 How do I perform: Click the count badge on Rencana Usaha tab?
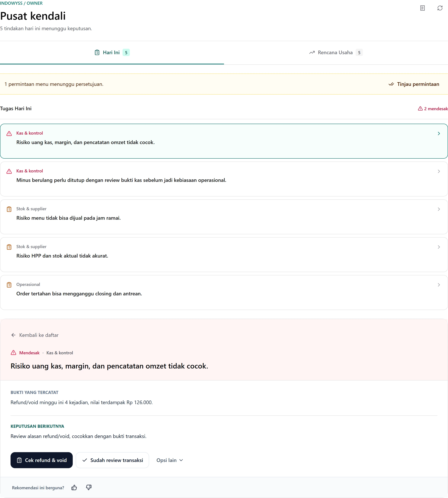359,52
